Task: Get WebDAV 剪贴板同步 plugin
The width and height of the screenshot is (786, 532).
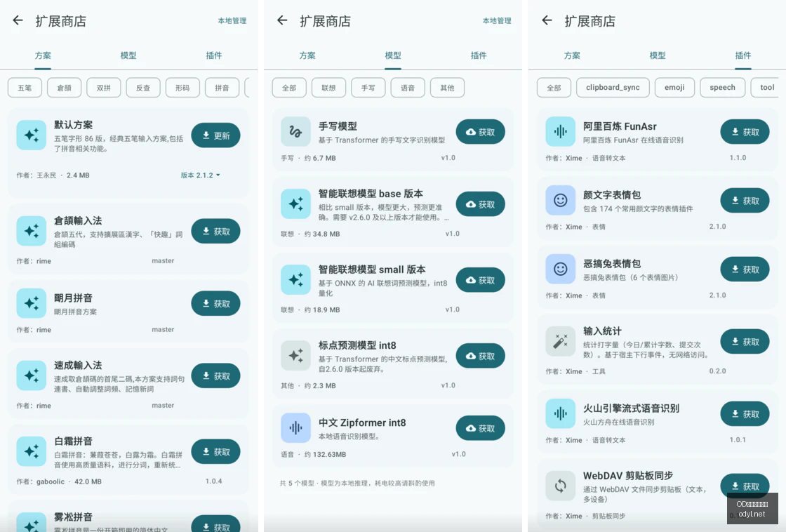Action: (745, 486)
